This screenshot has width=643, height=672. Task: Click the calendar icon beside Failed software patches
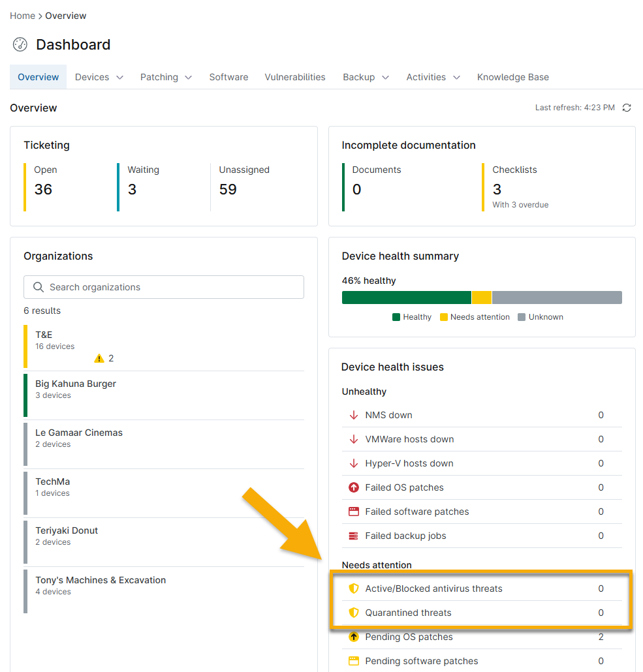tap(353, 512)
